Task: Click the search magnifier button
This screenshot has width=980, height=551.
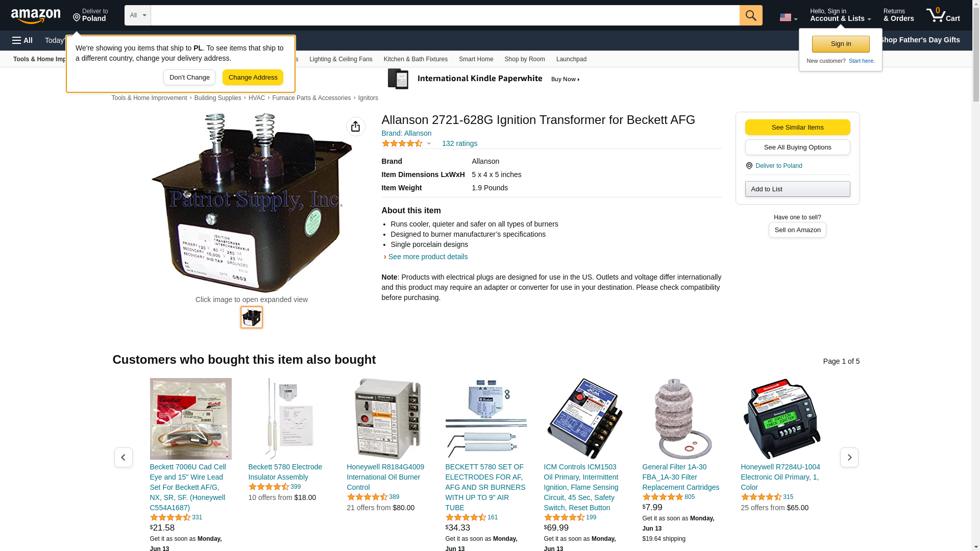Action: coord(750,15)
